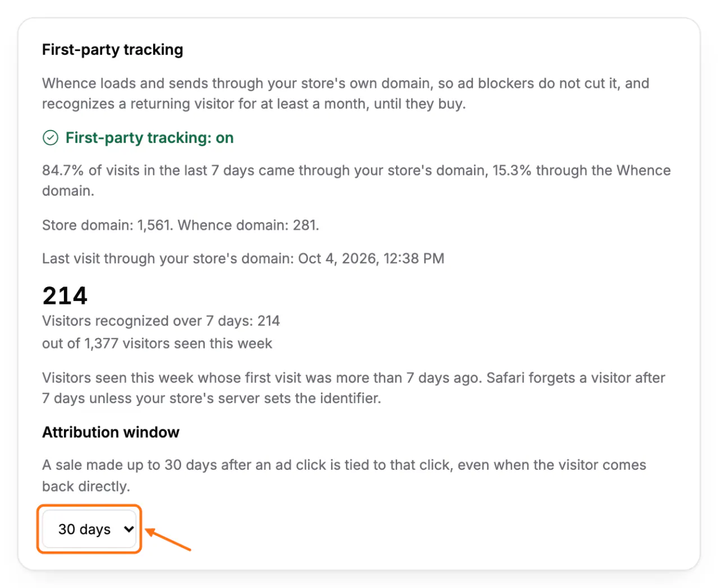The width and height of the screenshot is (718, 588).
Task: Click 'Visitors recognized over 7 days: 214' line
Action: coord(161,321)
